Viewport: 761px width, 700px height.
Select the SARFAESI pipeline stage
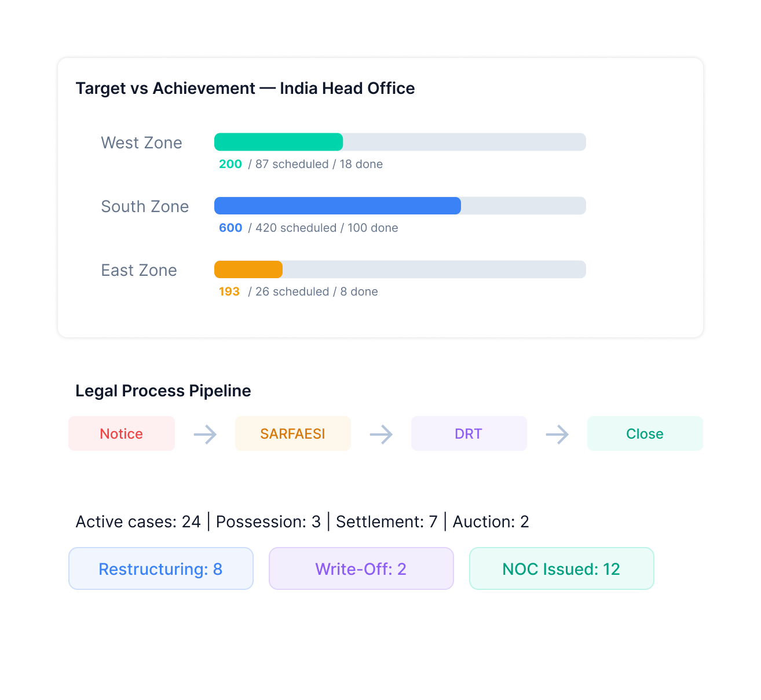pyautogui.click(x=293, y=433)
